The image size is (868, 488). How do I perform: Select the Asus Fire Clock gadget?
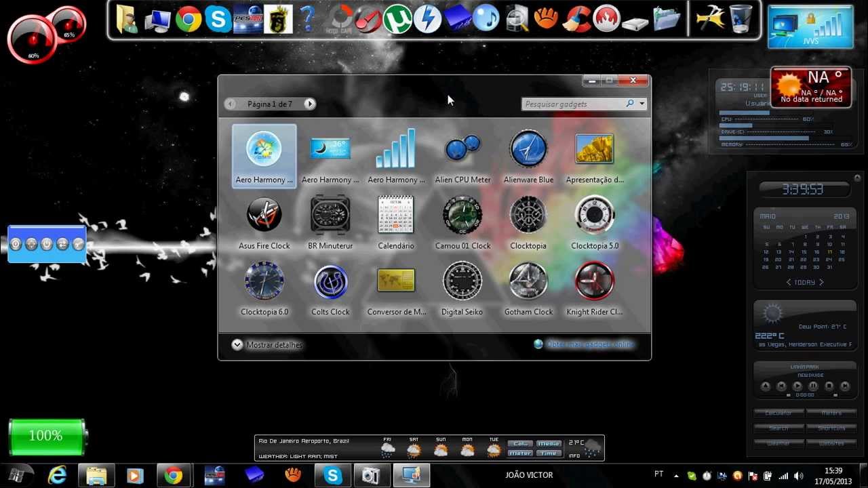(x=264, y=223)
